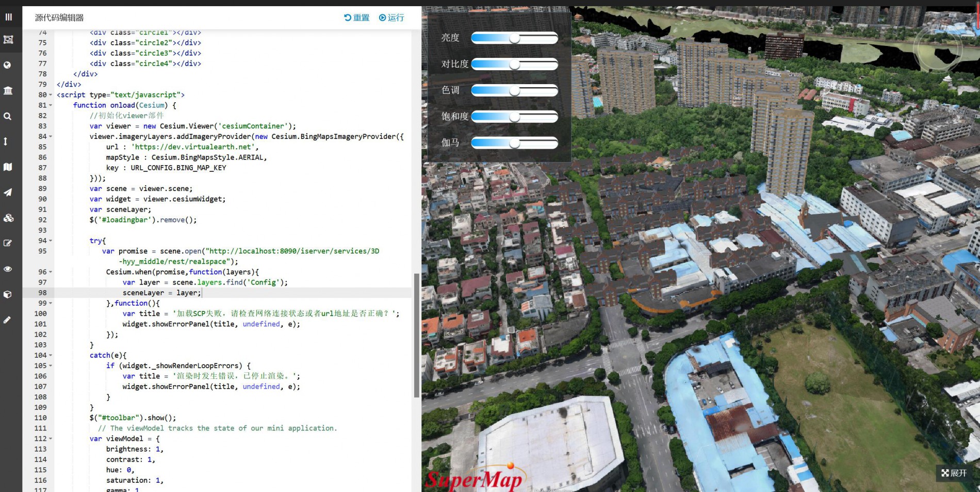The image size is (980, 492).
Task: Adjust the 对比度 contrast slider
Action: coord(514,64)
